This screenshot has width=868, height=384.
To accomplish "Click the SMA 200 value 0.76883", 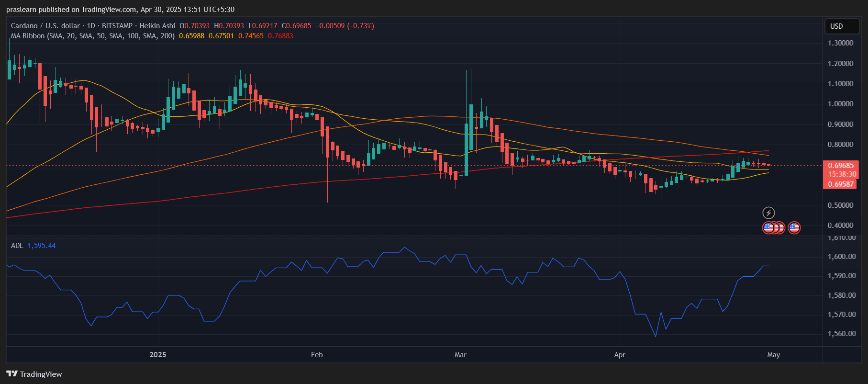I will click(280, 36).
